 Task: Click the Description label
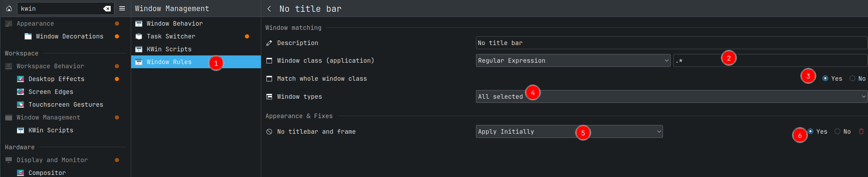[298, 43]
